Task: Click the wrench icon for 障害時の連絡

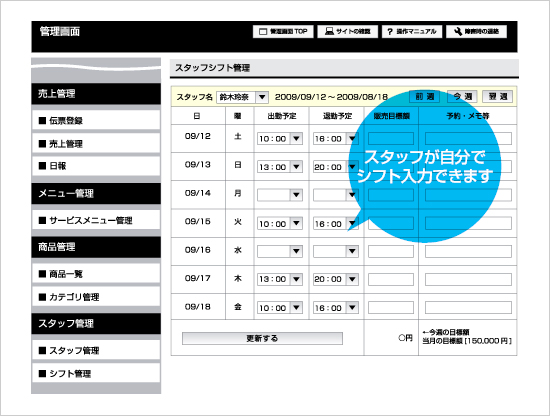Action: point(458,32)
